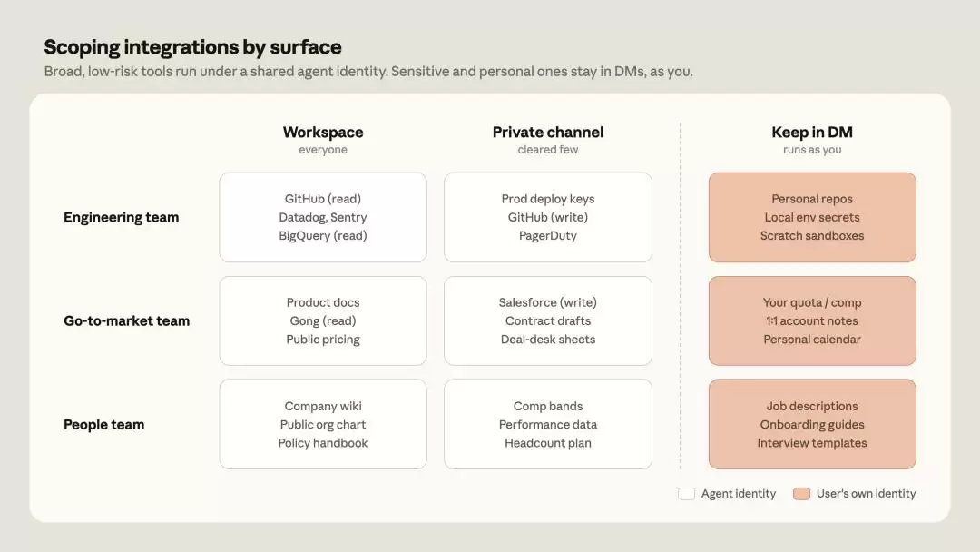Select the Go-to-market team row label
Viewport: 980px width, 552px height.
coord(126,321)
